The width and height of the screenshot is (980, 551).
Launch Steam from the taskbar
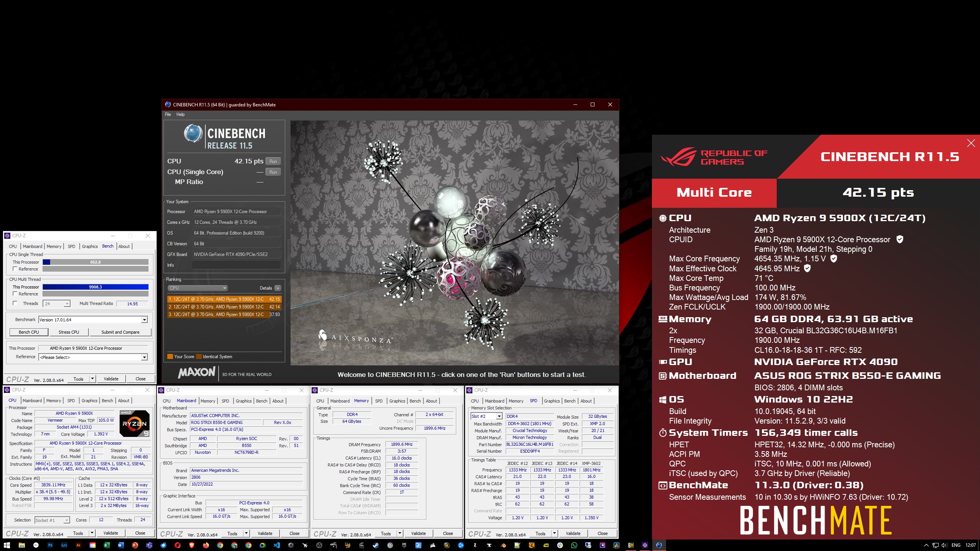(376, 545)
